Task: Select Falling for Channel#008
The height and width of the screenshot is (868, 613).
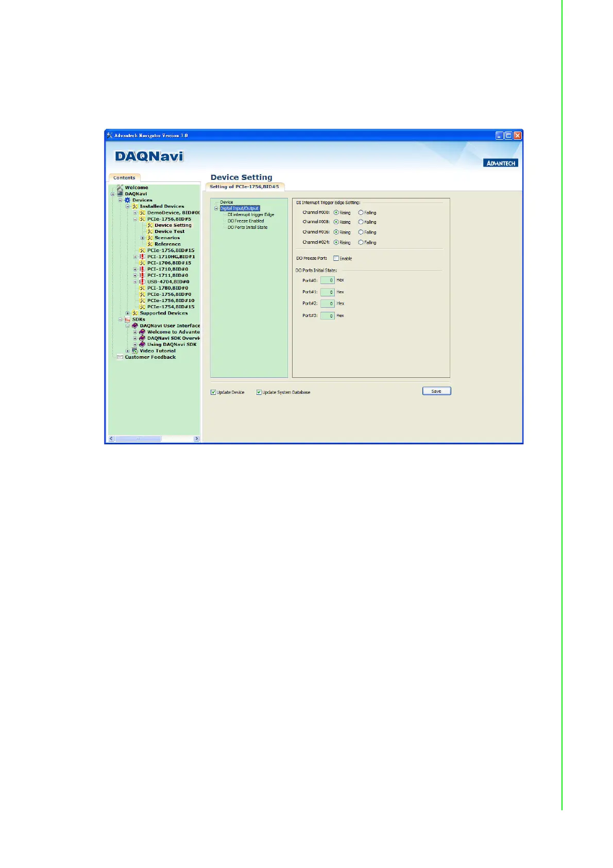Action: click(x=361, y=222)
